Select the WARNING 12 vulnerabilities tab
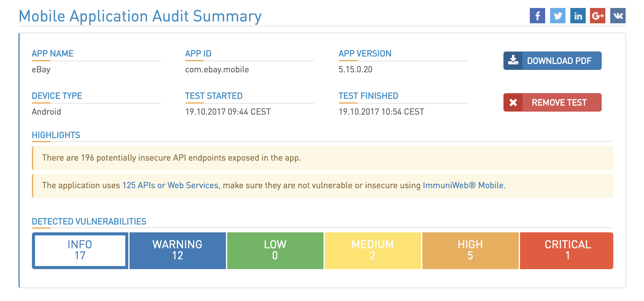Screen dimensions: 644x301 [x=178, y=250]
